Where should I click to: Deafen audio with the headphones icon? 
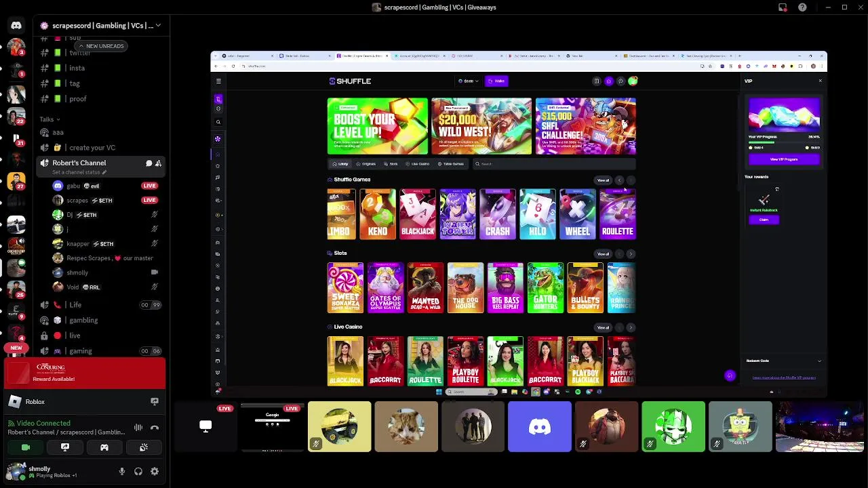[138, 471]
